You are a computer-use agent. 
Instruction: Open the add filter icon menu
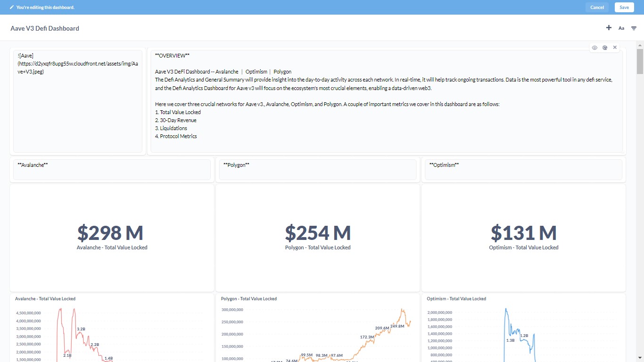click(634, 28)
